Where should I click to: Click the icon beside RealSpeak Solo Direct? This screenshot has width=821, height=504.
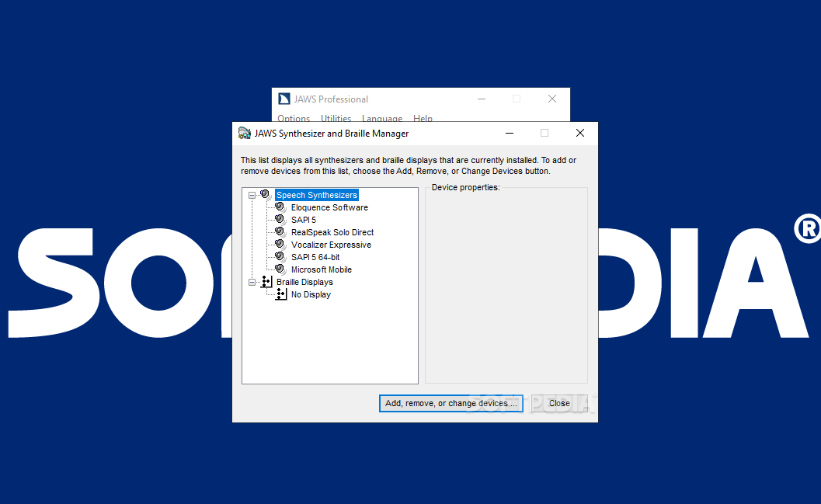click(x=280, y=232)
